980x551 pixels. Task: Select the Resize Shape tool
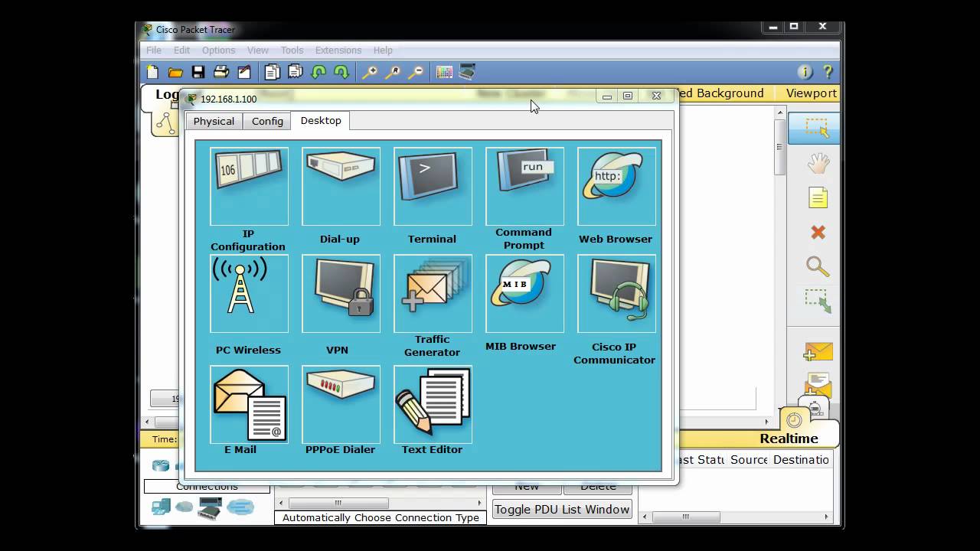[x=818, y=301]
